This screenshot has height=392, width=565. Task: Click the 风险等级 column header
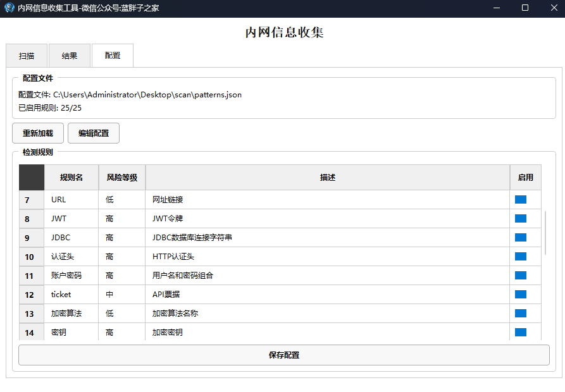click(122, 178)
